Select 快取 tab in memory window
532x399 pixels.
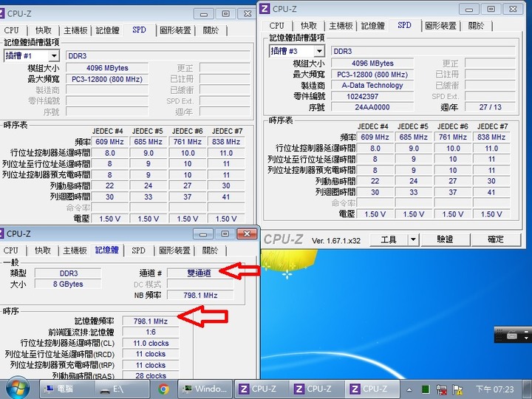(x=42, y=250)
